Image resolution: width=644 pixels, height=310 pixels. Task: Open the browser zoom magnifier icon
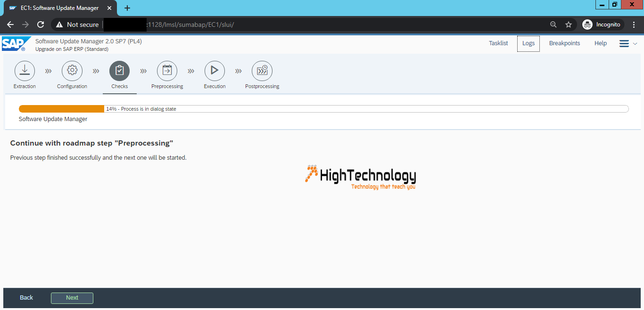pyautogui.click(x=553, y=24)
